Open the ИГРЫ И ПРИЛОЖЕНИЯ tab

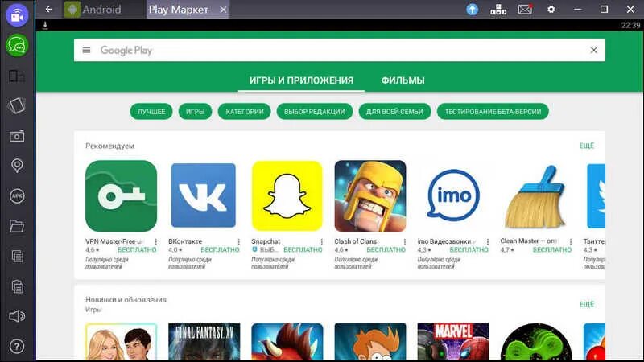pos(301,80)
